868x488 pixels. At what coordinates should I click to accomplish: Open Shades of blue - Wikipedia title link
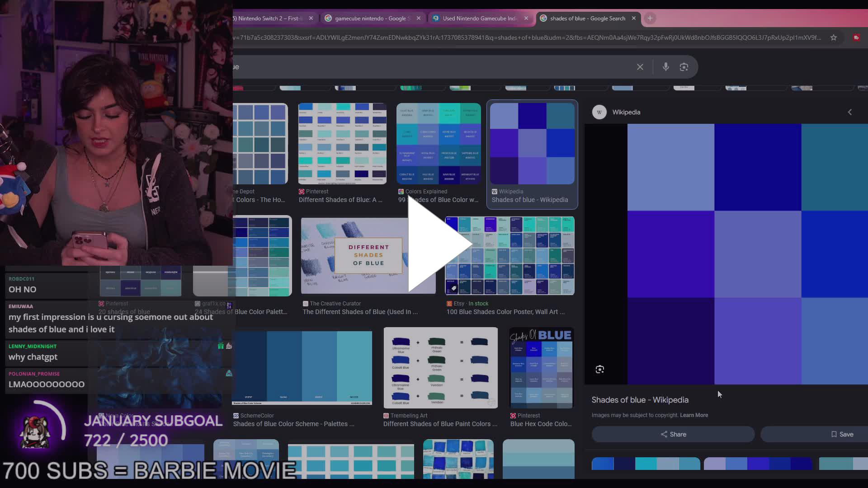point(640,400)
